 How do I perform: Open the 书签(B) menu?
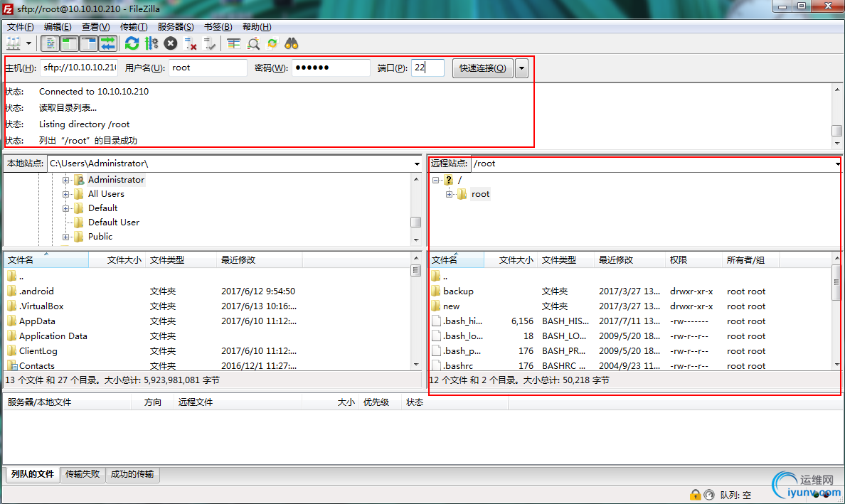pyautogui.click(x=218, y=27)
